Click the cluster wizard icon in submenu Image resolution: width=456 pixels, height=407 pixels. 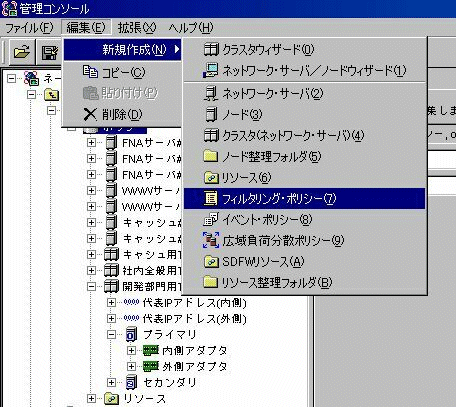tap(211, 49)
